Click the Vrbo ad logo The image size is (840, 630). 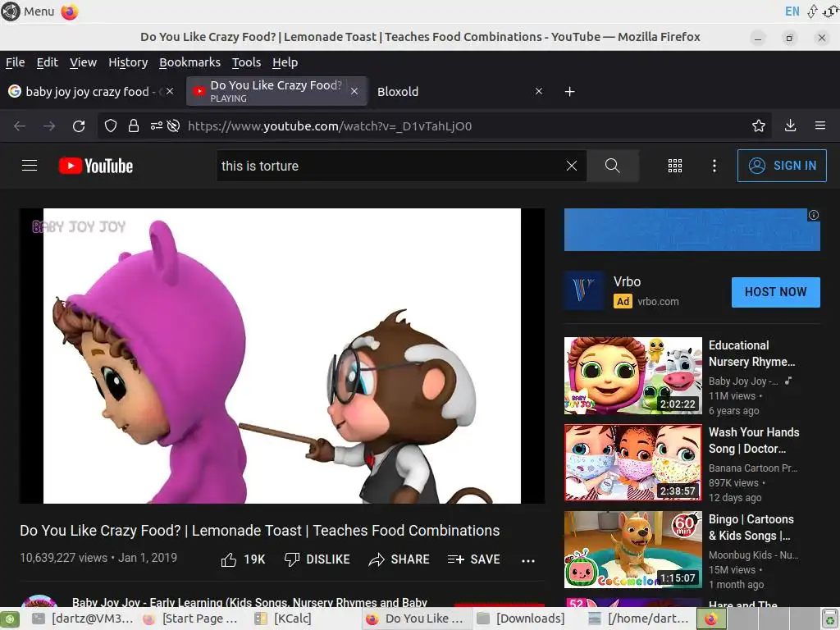click(584, 291)
